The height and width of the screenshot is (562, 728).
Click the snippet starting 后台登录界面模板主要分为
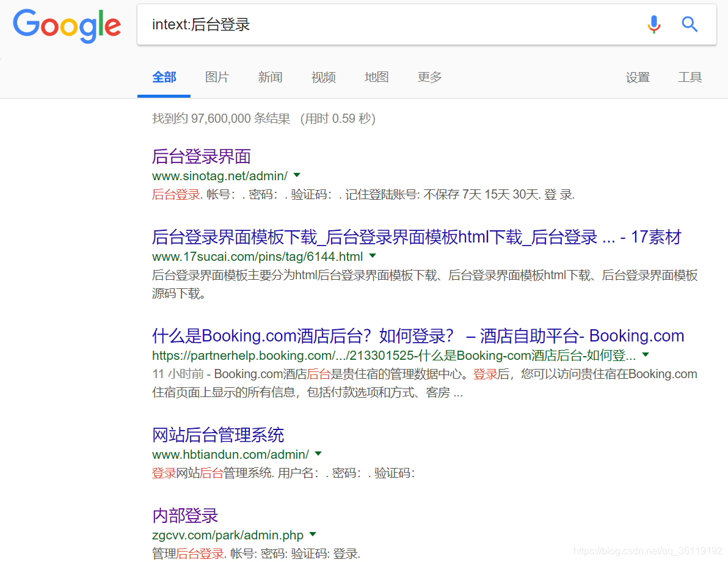pyautogui.click(x=425, y=284)
